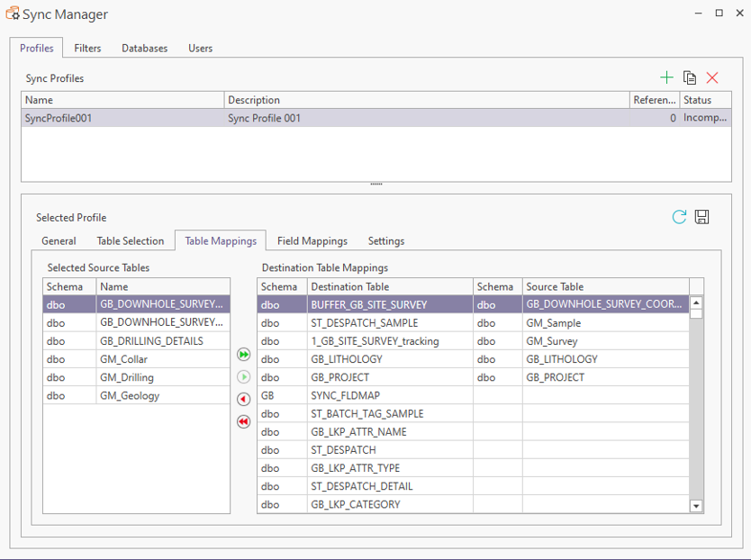
Task: Click the green plus add profile icon
Action: point(666,78)
